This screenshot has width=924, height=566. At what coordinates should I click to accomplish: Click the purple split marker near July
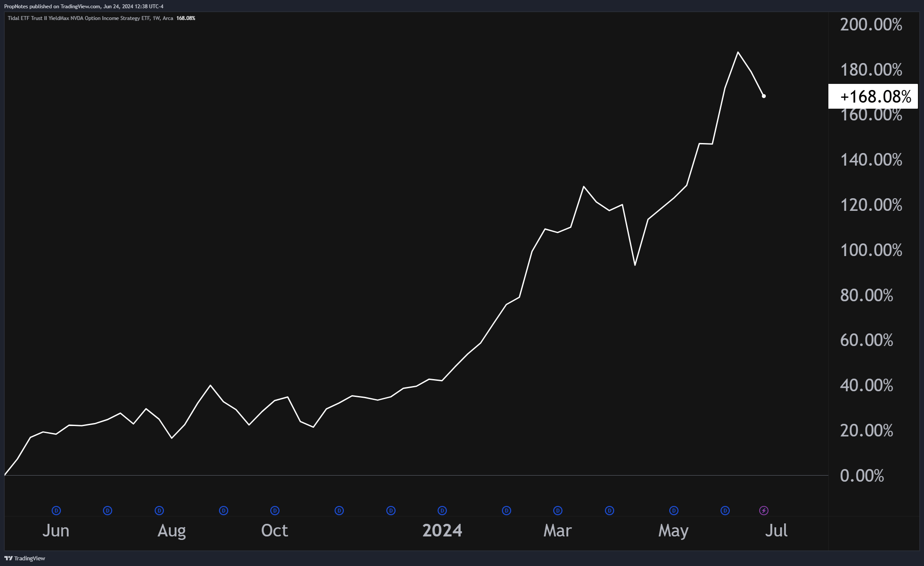(763, 511)
